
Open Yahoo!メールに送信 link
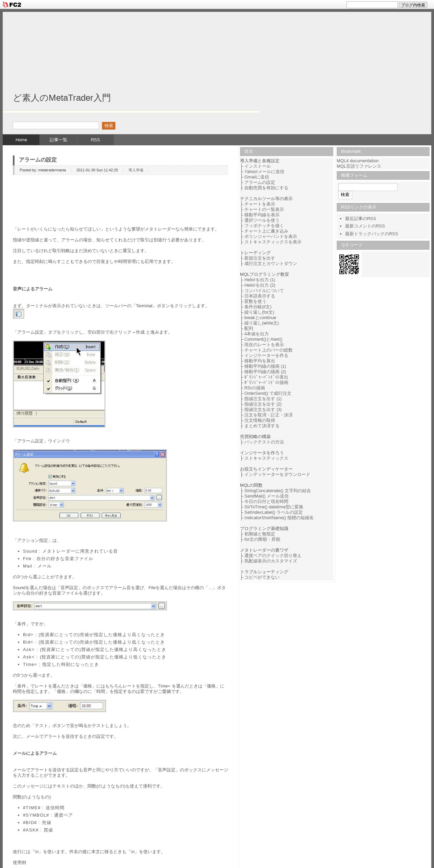point(264,172)
